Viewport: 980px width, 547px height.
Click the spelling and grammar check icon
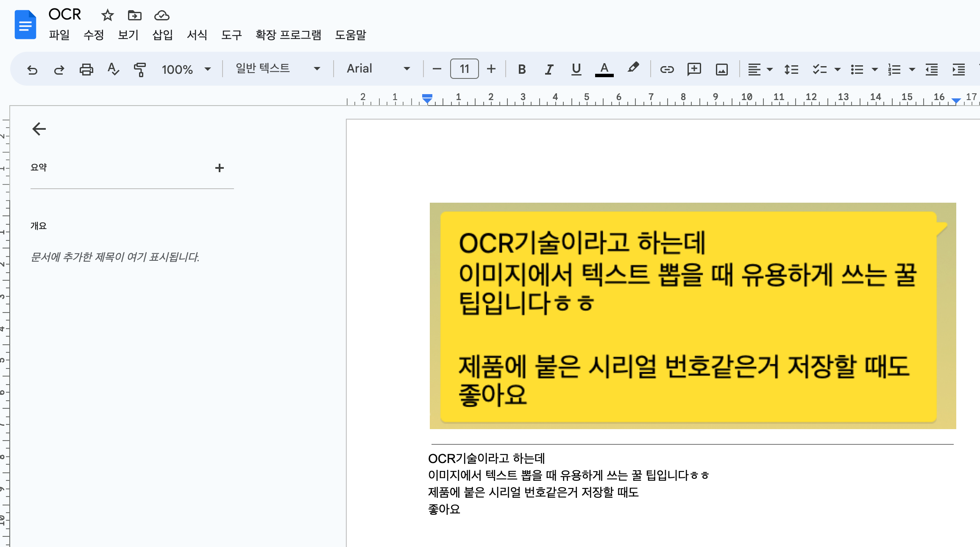point(113,69)
